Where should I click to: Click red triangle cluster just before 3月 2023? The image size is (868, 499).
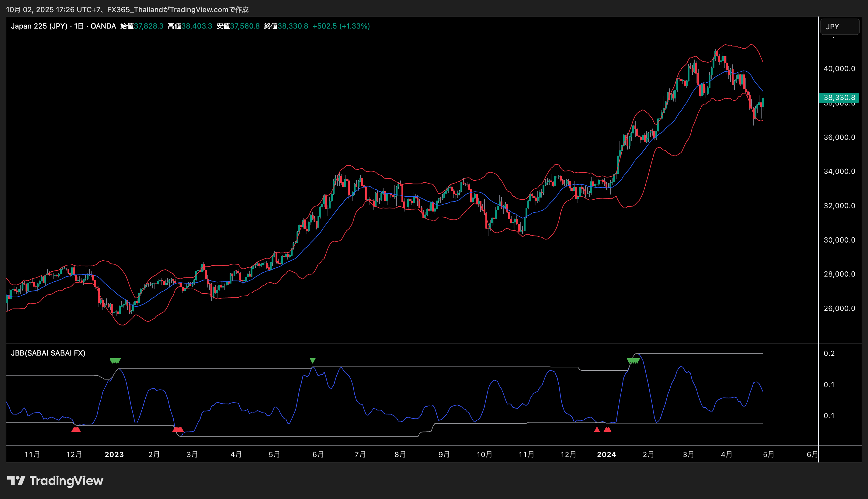(x=178, y=429)
